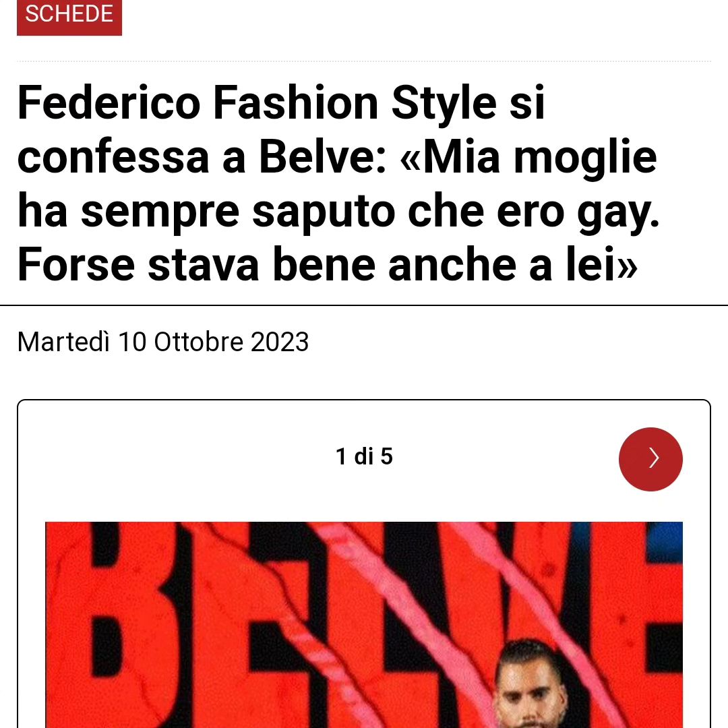The width and height of the screenshot is (728, 728).
Task: Click 'Federico' at the start of the headline
Action: [x=109, y=102]
